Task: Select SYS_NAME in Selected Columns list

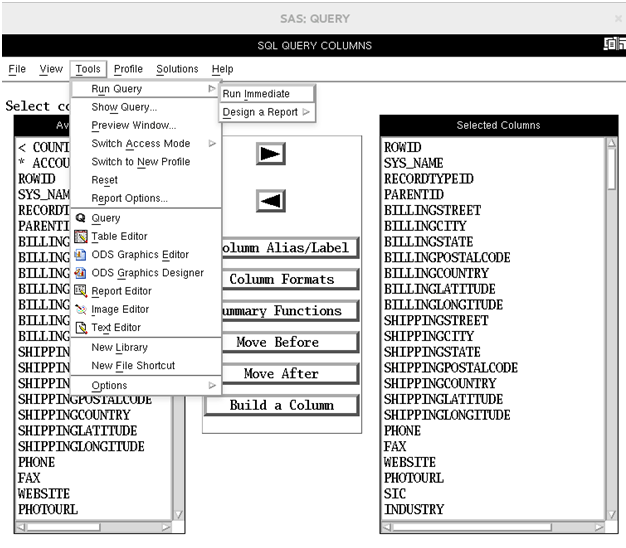Action: pos(413,163)
